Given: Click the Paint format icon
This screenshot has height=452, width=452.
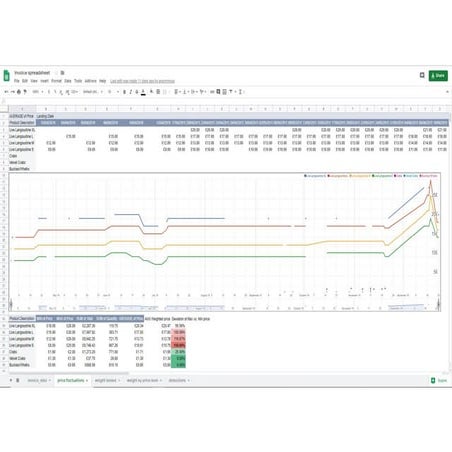Looking at the screenshot, I should (25, 92).
